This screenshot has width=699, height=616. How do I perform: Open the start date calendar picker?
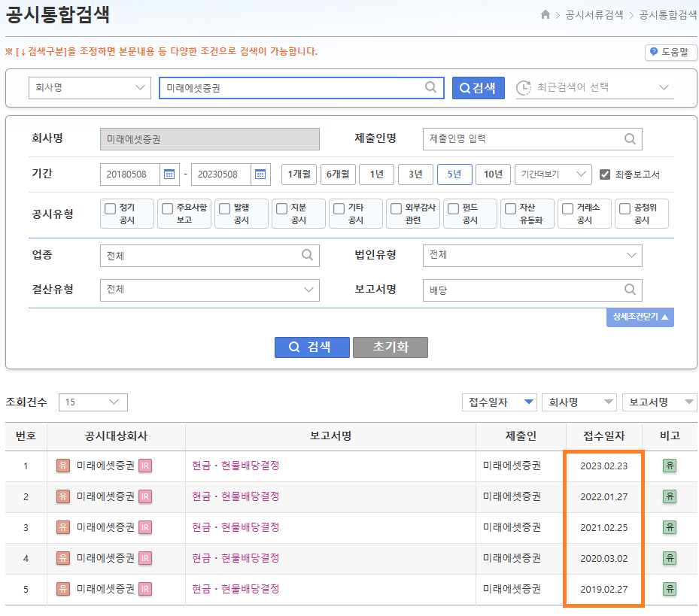169,174
